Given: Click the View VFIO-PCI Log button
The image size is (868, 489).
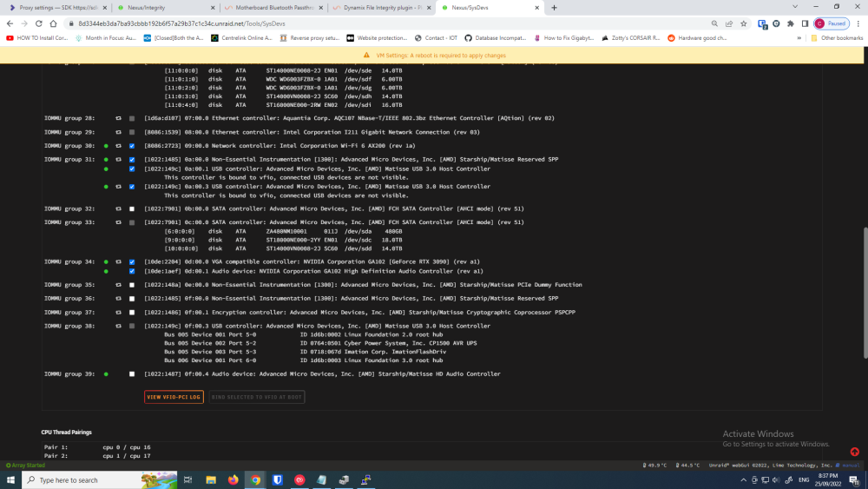Looking at the screenshot, I should coord(174,397).
